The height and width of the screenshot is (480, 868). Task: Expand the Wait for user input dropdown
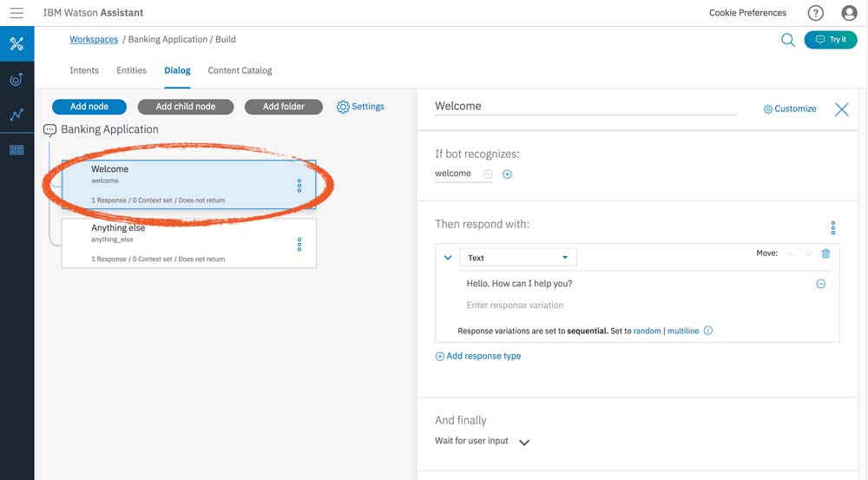523,442
